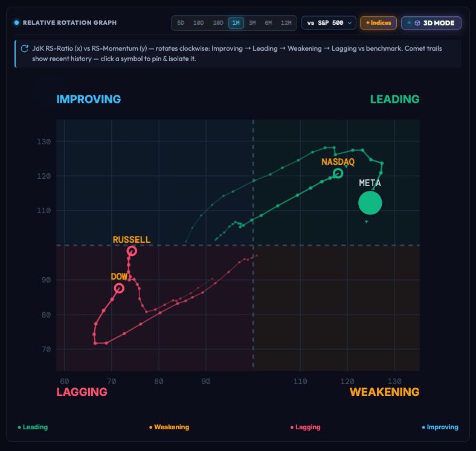476x451 pixels.
Task: Click the META label
Action: point(370,183)
